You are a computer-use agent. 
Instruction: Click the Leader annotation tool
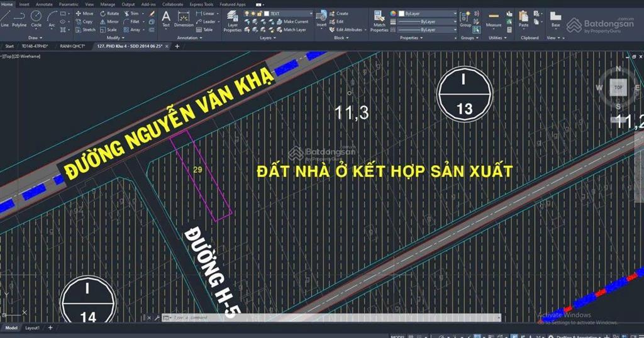point(206,22)
